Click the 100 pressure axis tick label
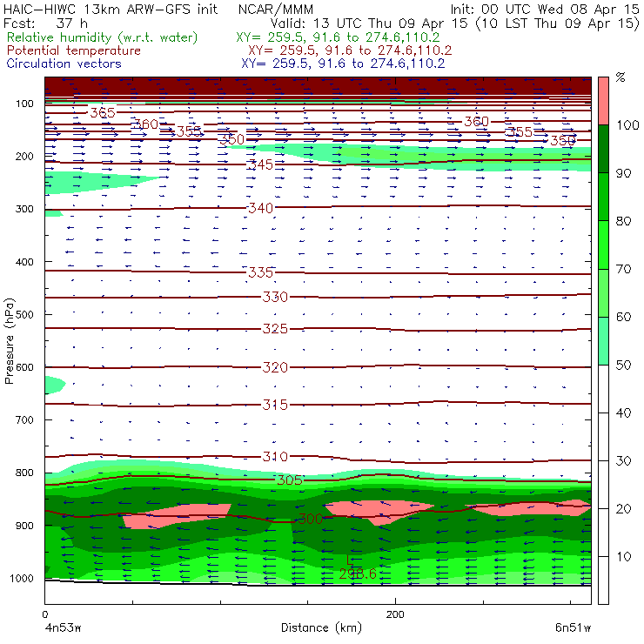Image resolution: width=644 pixels, height=644 pixels. coord(24,104)
